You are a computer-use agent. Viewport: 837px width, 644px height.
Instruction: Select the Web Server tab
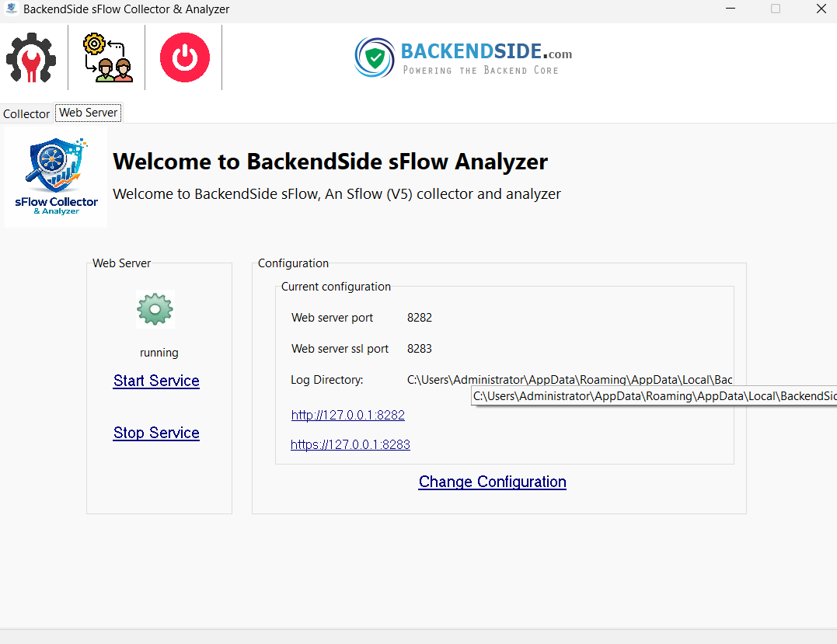coord(89,113)
